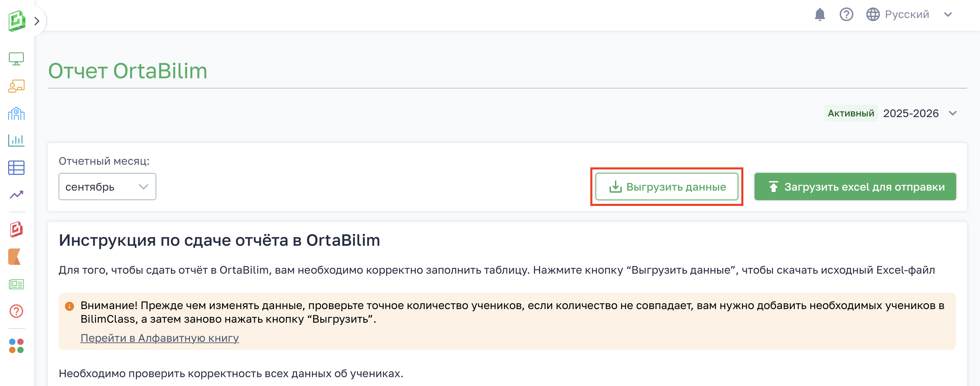Open the monitor dashboard sidebar icon

tap(16, 59)
